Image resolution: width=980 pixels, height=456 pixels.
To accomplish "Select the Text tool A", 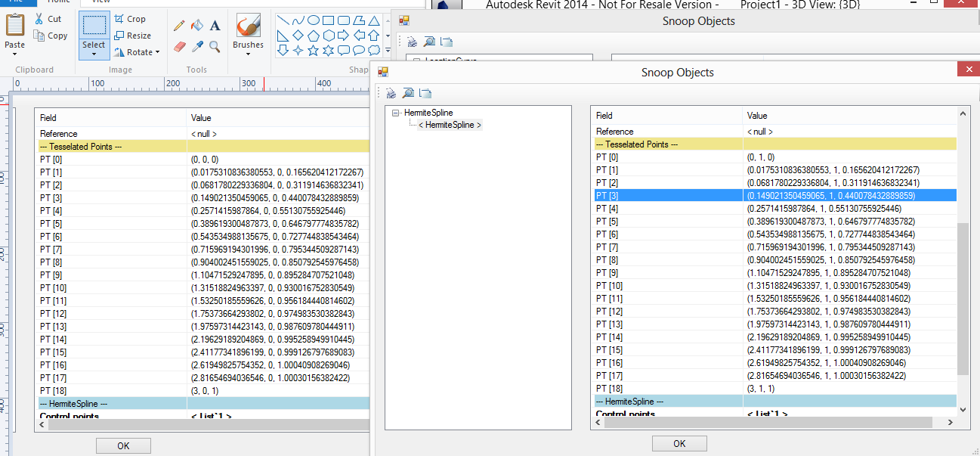I will (x=215, y=26).
